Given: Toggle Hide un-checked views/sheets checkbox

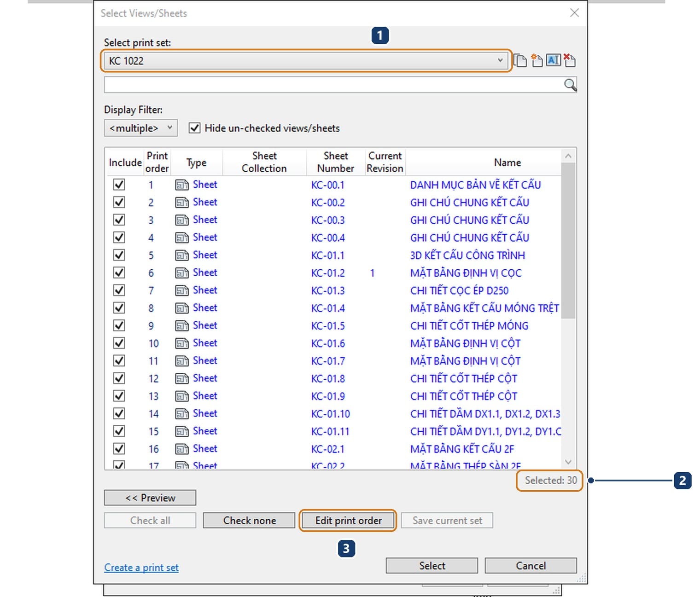Looking at the screenshot, I should (194, 128).
